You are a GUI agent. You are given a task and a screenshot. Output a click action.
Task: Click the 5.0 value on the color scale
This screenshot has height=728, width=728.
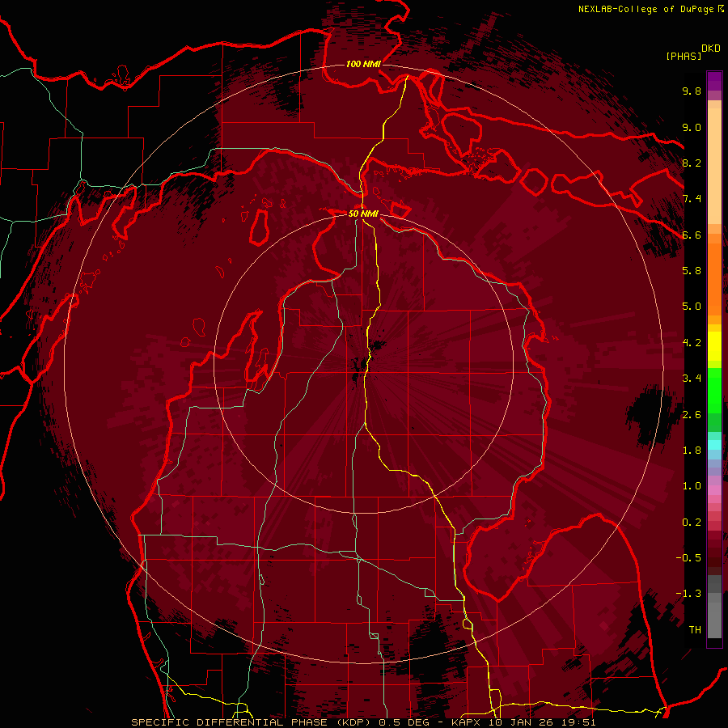coord(692,307)
